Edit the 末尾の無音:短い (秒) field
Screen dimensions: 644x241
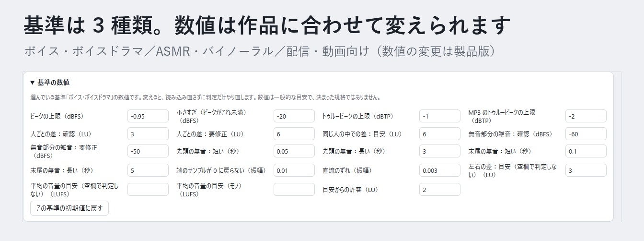[x=586, y=151]
